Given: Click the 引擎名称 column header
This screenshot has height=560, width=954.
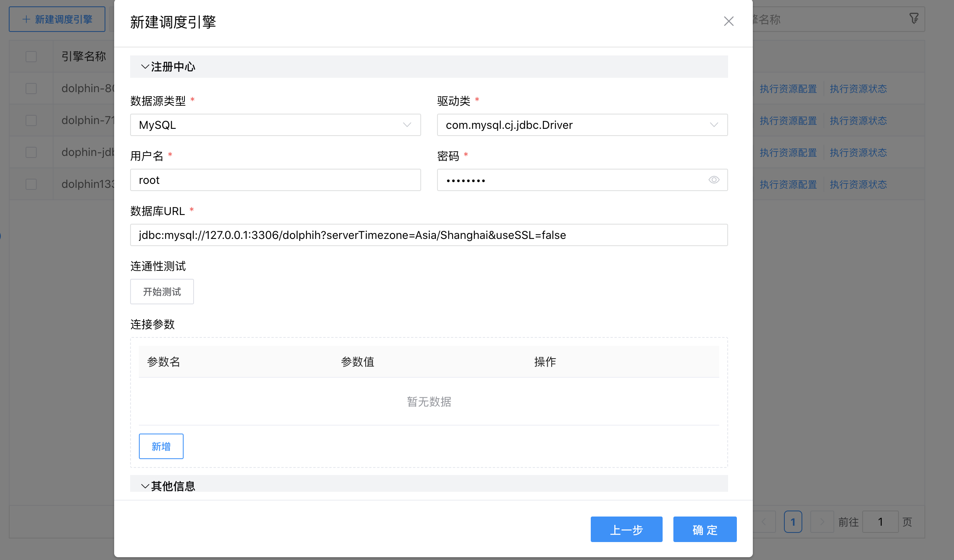Looking at the screenshot, I should point(84,56).
